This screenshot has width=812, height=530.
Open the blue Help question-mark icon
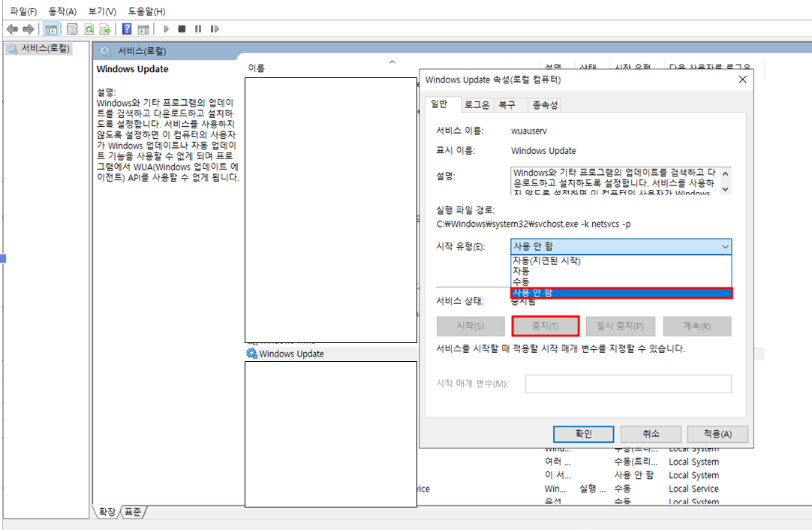point(127,29)
